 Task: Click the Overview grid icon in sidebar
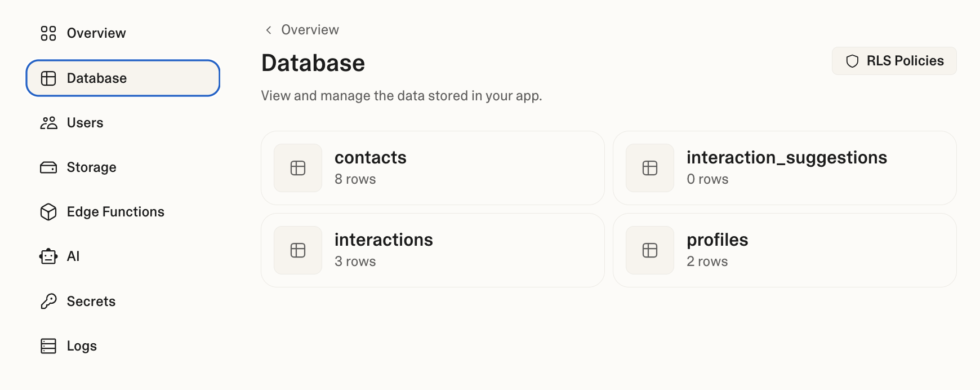(x=48, y=33)
